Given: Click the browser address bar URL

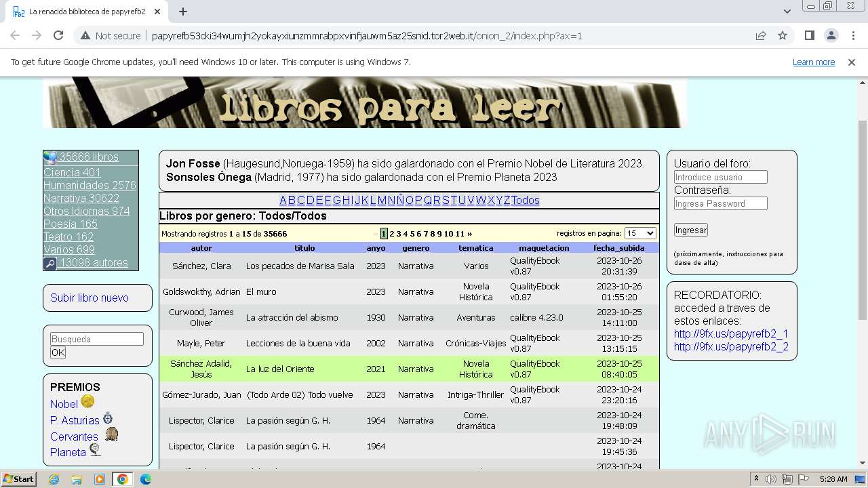Looking at the screenshot, I should tap(367, 36).
